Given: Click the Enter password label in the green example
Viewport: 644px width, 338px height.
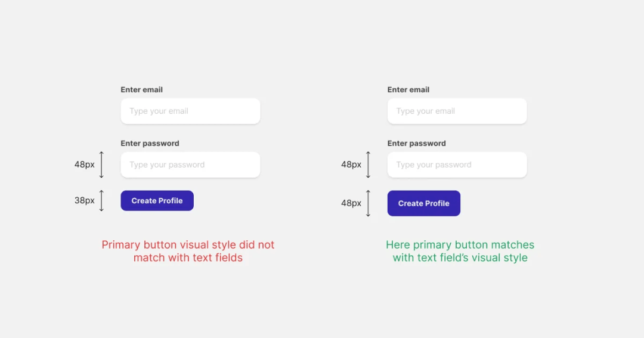Looking at the screenshot, I should [416, 143].
